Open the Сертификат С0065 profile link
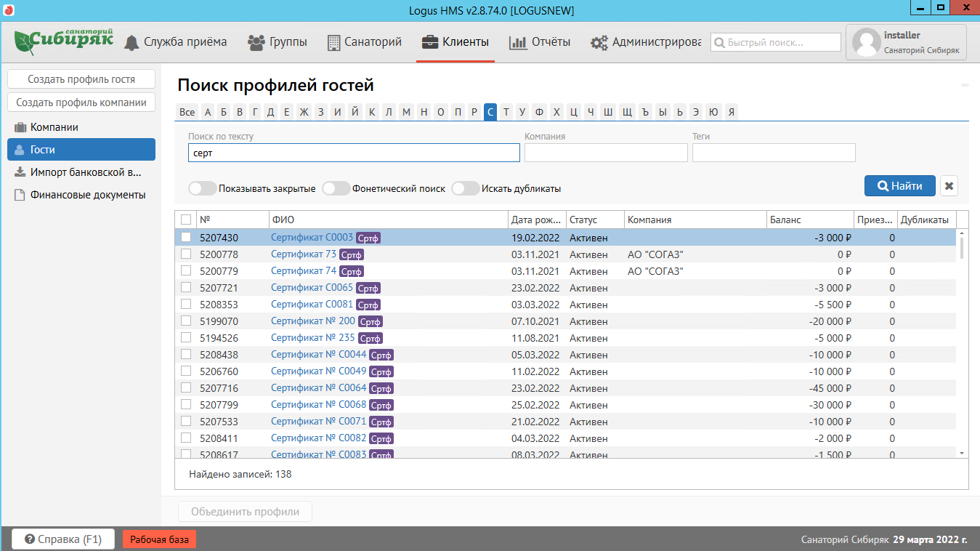 tap(312, 288)
